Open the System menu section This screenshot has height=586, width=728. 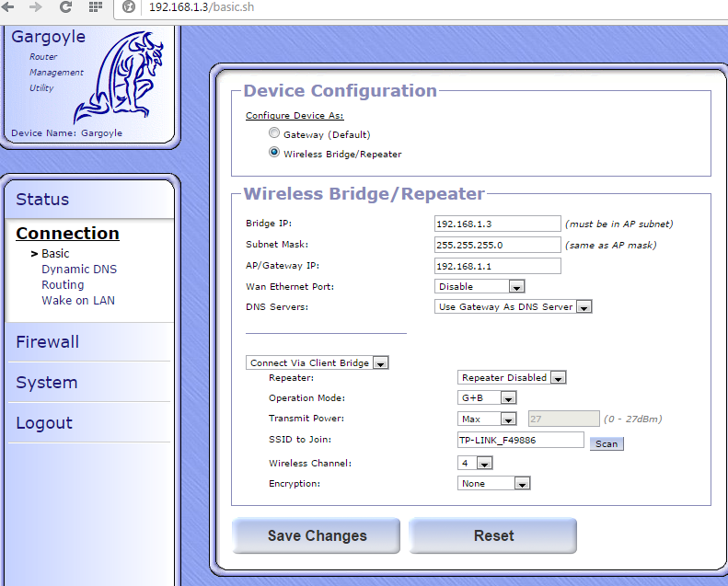pos(46,383)
